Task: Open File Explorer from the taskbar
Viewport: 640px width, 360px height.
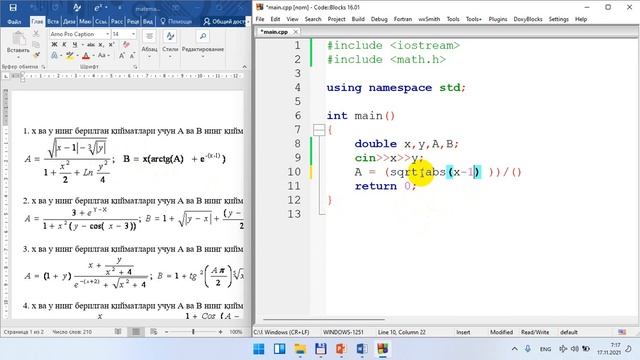Action: click(300, 349)
